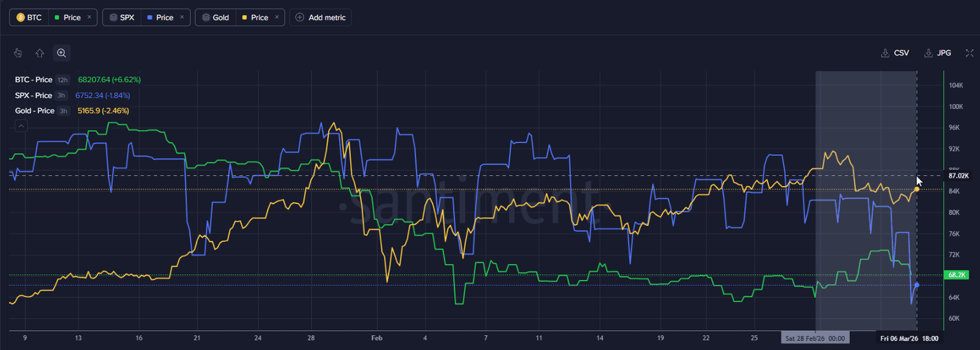Click the green 68.2K price axis label
The height and width of the screenshot is (350, 980).
(x=957, y=275)
